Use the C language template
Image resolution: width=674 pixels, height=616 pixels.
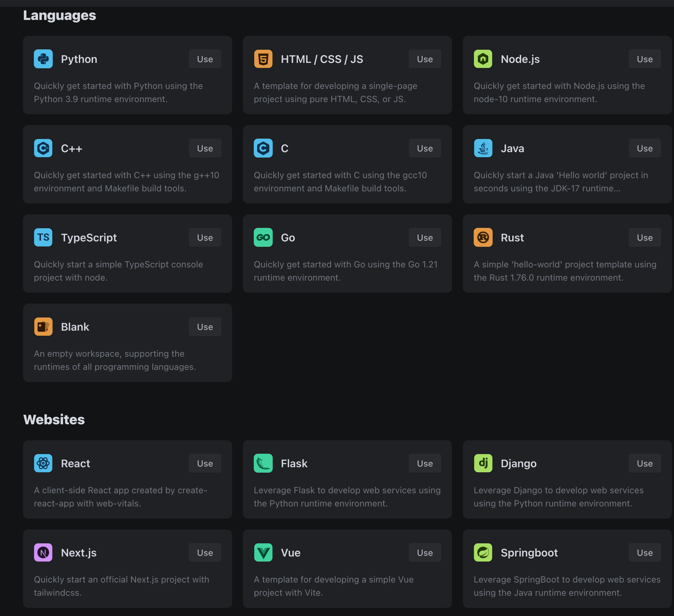425,148
